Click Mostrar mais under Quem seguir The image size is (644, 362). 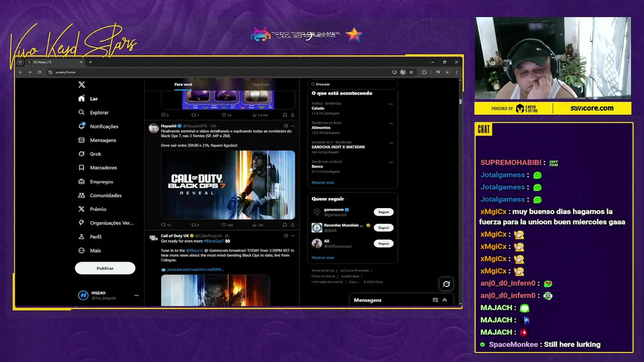[323, 257]
